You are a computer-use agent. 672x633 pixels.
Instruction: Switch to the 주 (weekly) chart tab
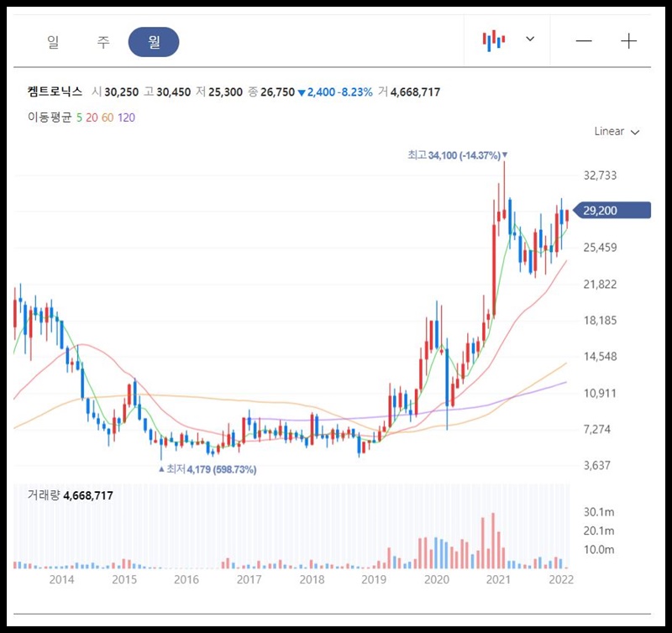click(x=103, y=42)
